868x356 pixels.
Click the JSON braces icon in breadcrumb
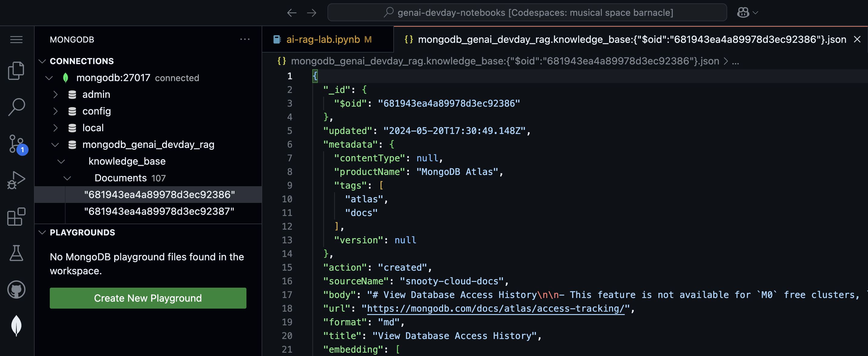tap(282, 61)
